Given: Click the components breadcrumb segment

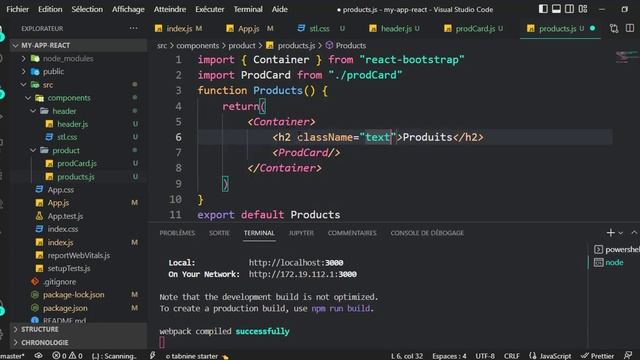Looking at the screenshot, I should click(x=198, y=45).
